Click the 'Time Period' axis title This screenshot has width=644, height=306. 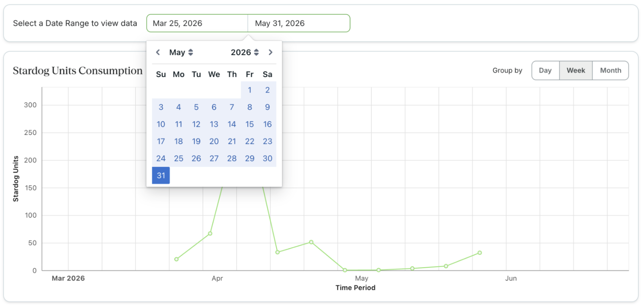pyautogui.click(x=355, y=288)
